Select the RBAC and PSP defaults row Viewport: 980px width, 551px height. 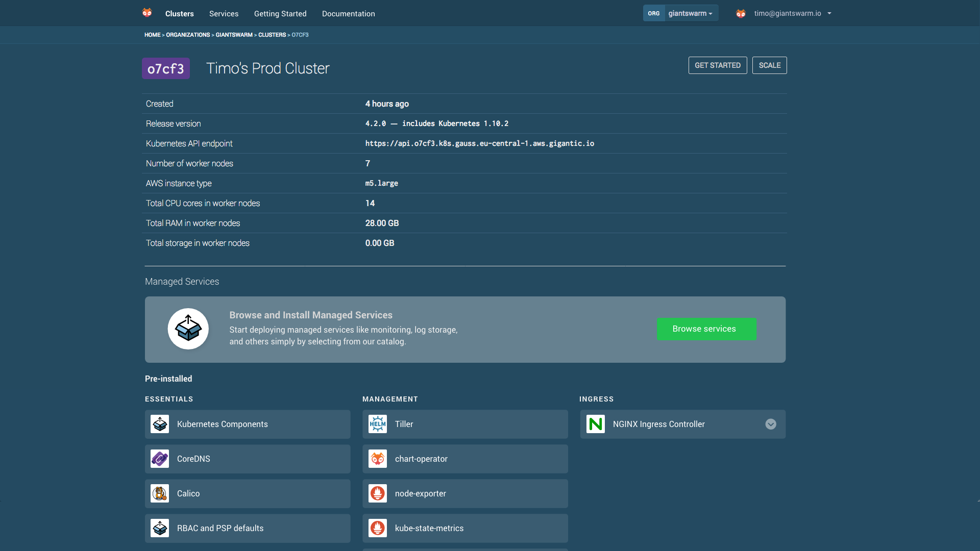coord(248,528)
